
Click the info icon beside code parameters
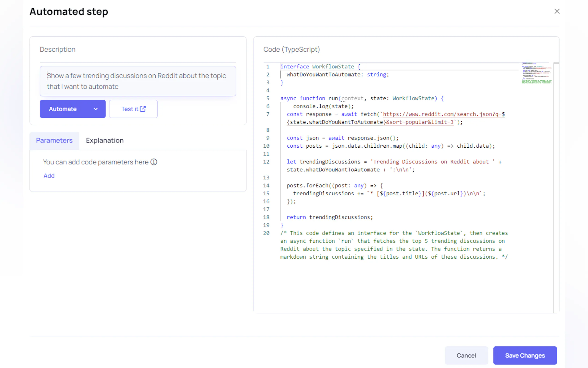click(154, 162)
